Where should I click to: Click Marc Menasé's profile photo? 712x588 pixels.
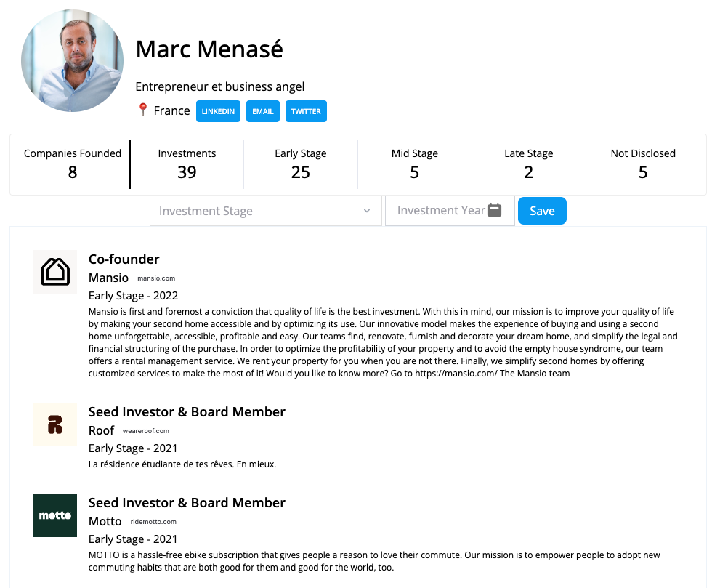[x=72, y=60]
